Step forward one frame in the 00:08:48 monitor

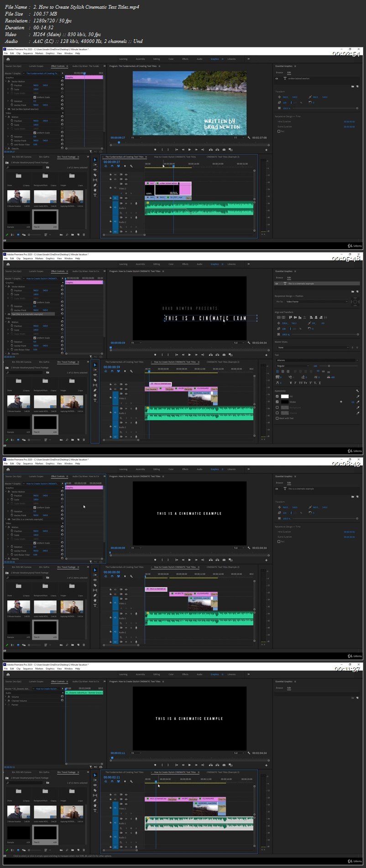pos(196,560)
